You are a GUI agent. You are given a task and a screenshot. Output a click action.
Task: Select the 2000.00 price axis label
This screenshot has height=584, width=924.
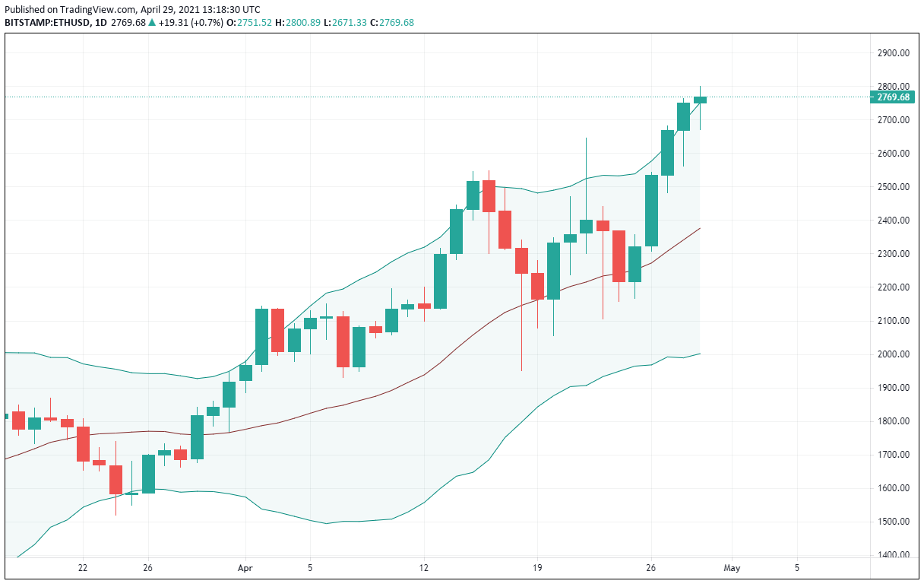click(x=893, y=354)
